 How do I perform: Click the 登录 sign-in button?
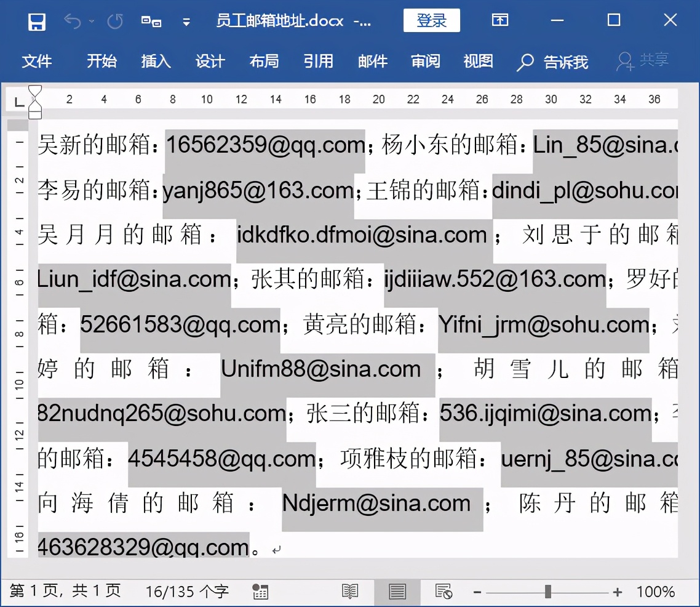[432, 20]
